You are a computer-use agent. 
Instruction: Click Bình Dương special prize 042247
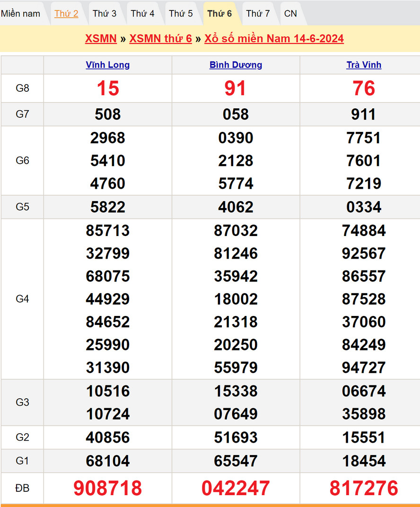(x=236, y=488)
